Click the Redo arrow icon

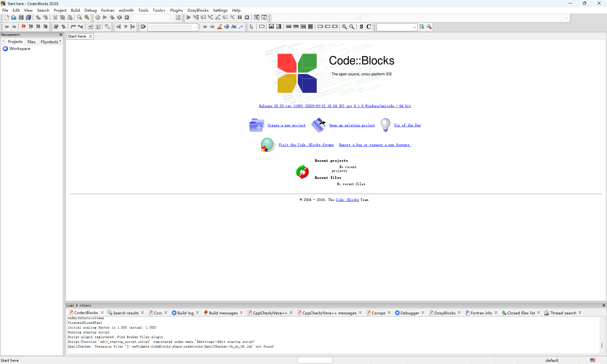pyautogui.click(x=46, y=18)
